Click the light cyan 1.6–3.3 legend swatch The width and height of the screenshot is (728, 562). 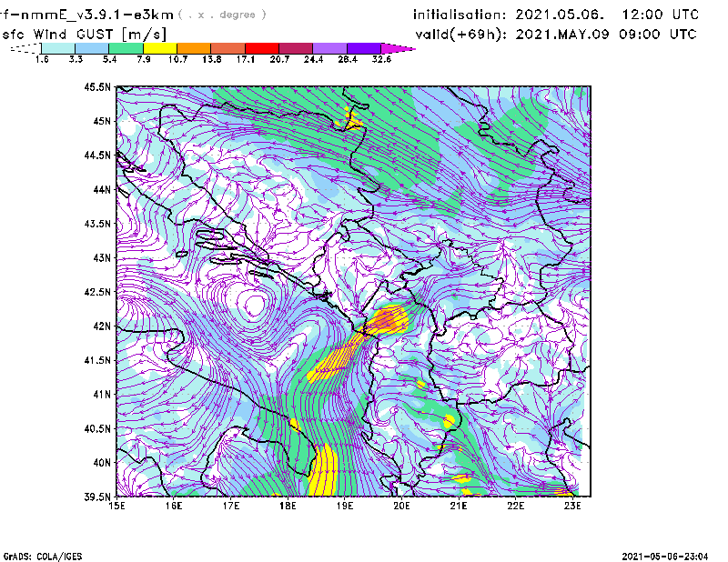(58, 48)
